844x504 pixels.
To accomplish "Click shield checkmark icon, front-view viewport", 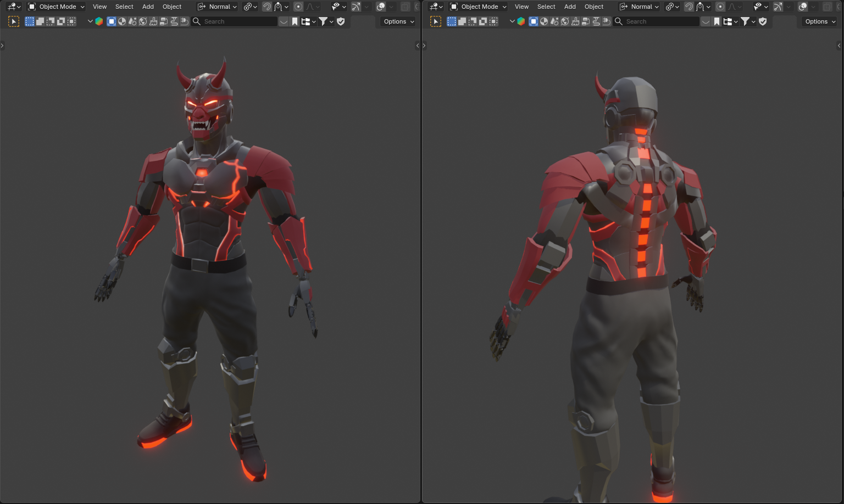I will tap(341, 21).
